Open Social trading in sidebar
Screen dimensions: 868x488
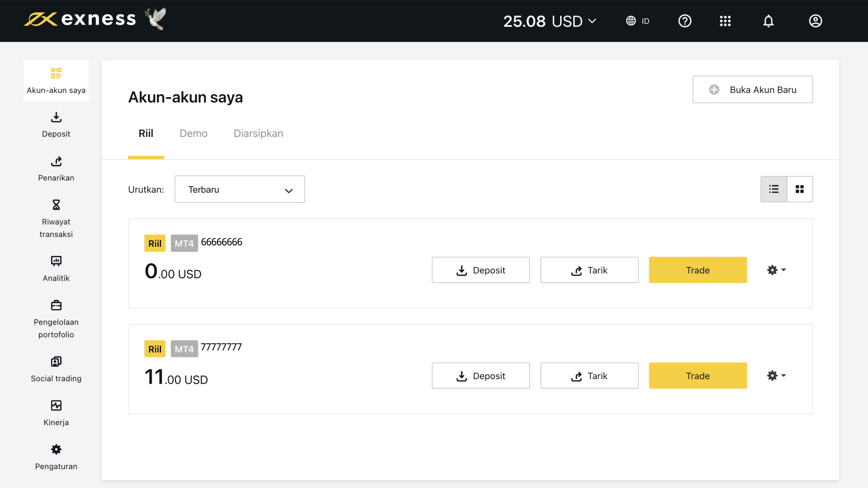click(56, 369)
